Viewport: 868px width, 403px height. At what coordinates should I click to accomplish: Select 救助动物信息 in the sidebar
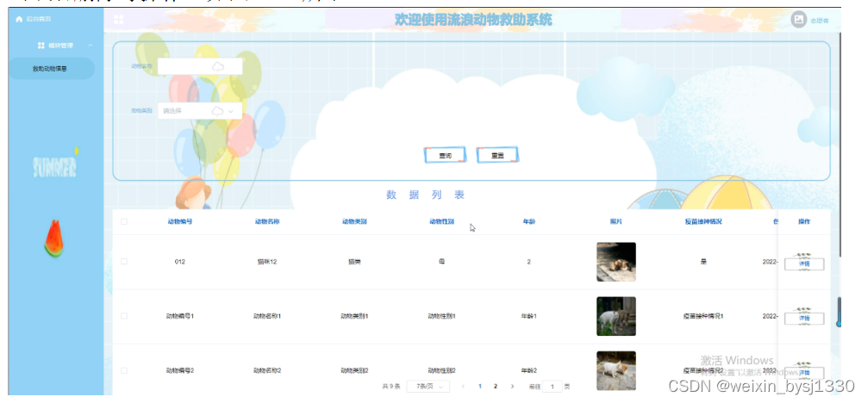[51, 69]
